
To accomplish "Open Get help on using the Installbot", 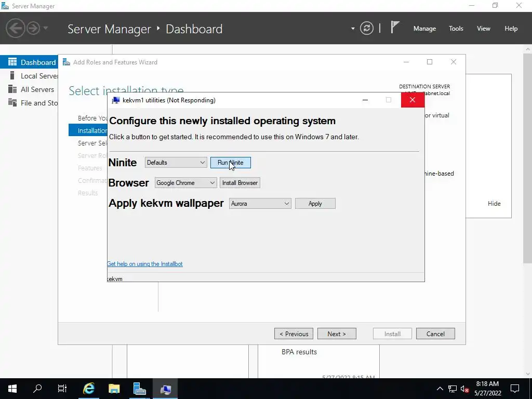I will pos(145,263).
